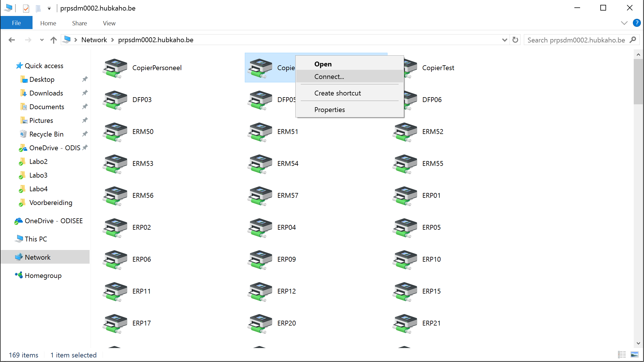Unpin Desktop from Quick access

pos(85,79)
